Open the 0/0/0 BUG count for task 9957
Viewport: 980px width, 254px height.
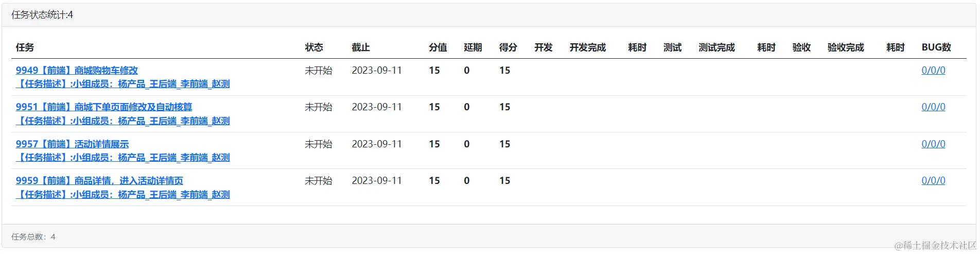click(933, 144)
